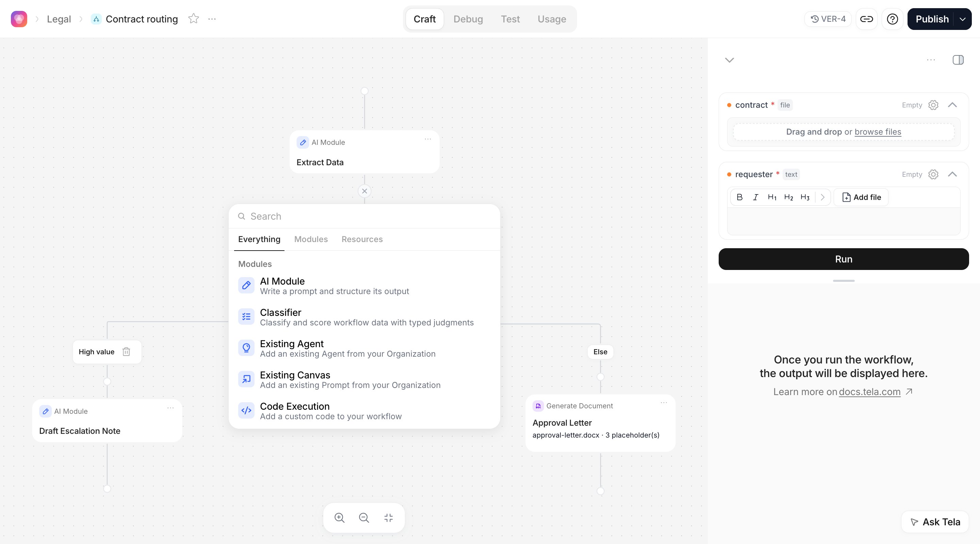
Task: Open the VER-4 version history
Action: click(828, 19)
